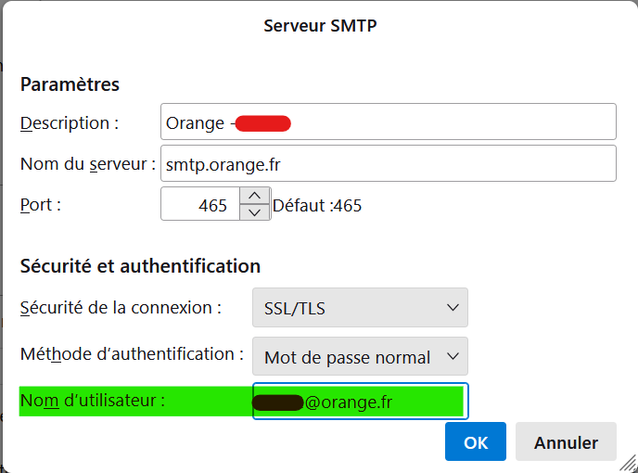Image resolution: width=638 pixels, height=473 pixels.
Task: Decrease the port with the down arrow
Action: [255, 214]
